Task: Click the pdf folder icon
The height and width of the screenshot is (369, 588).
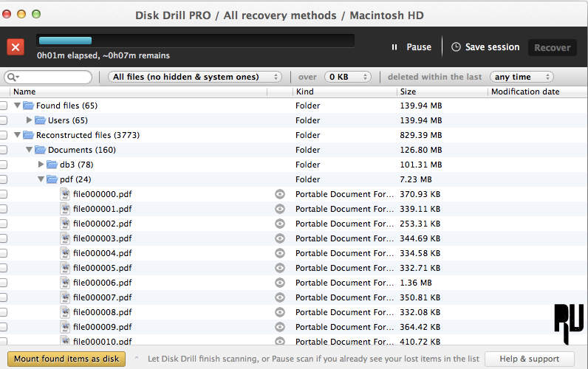Action: (52, 179)
